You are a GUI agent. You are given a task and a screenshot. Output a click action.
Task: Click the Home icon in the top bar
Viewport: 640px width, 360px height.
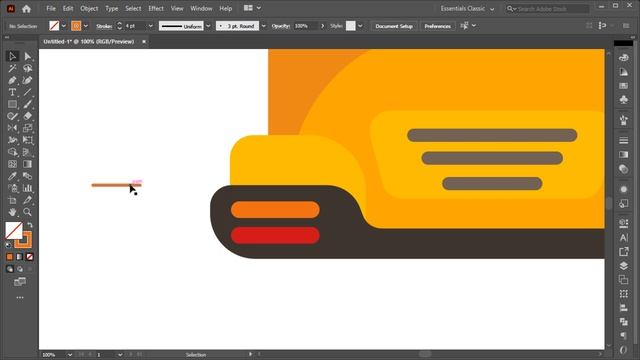point(27,9)
